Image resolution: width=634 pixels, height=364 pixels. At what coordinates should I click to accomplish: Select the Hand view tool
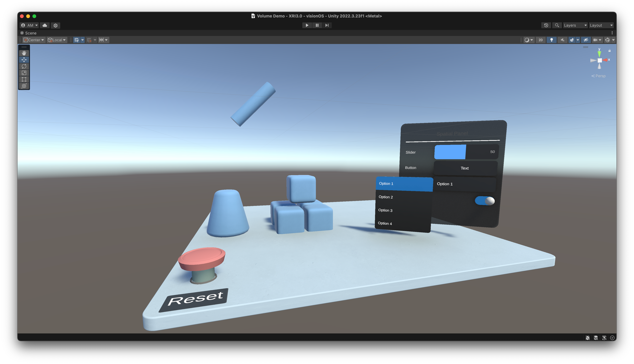point(24,53)
